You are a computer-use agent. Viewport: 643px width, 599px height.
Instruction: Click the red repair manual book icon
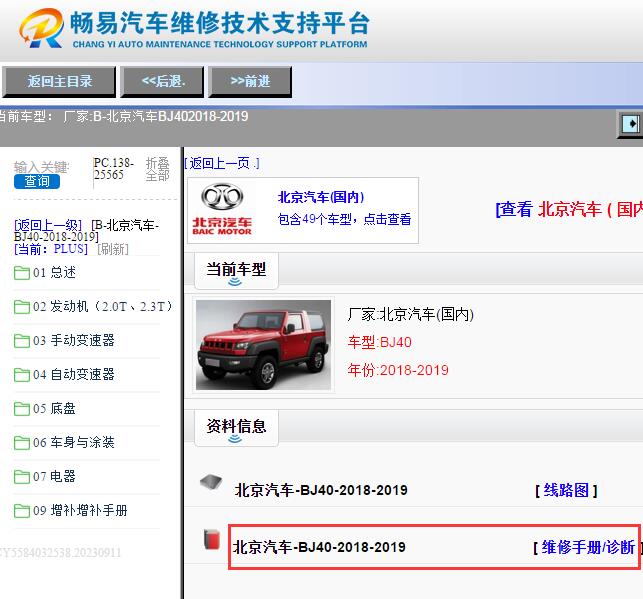(212, 539)
